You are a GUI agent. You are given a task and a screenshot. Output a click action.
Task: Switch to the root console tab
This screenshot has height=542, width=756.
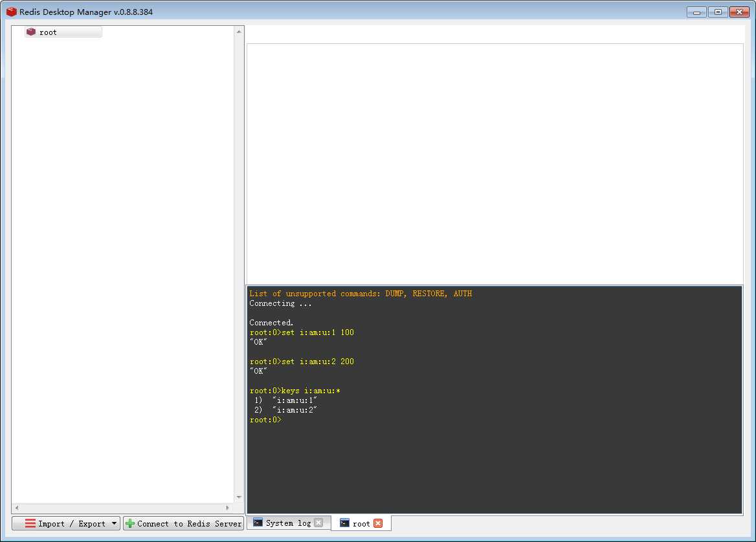point(361,523)
